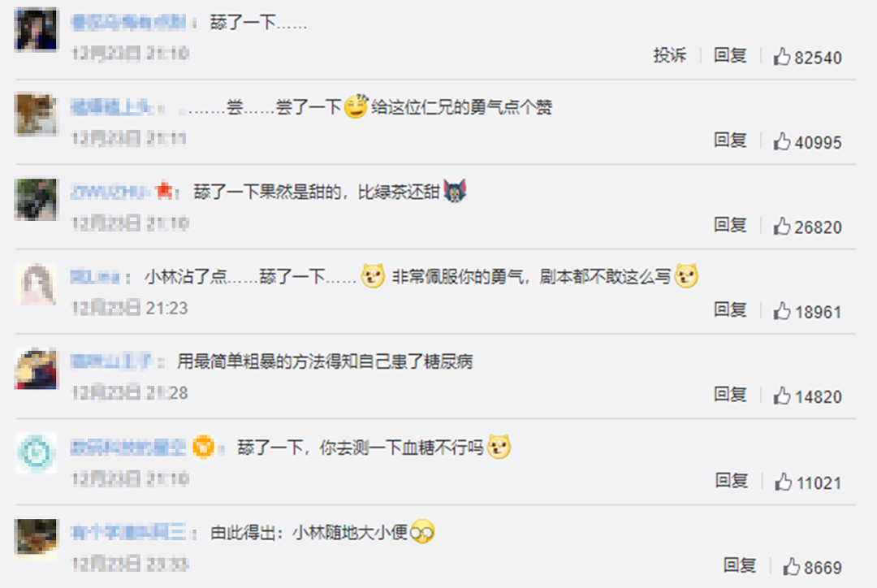Like the comment with 26820 likes

(x=781, y=227)
